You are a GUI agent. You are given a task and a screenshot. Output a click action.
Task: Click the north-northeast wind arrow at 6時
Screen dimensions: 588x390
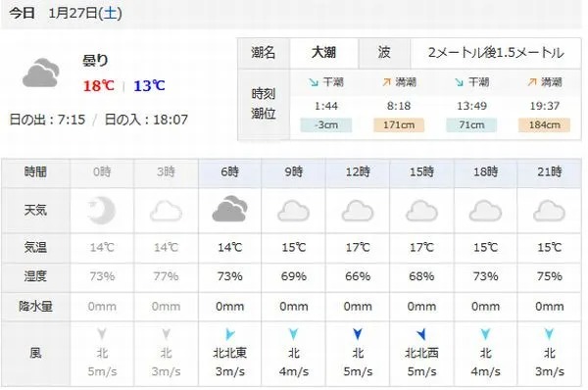[230, 334]
